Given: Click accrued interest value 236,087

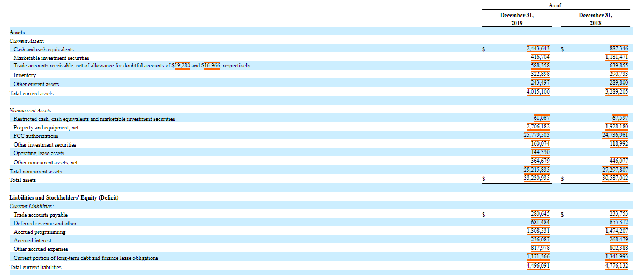Looking at the screenshot, I should tap(540, 240).
